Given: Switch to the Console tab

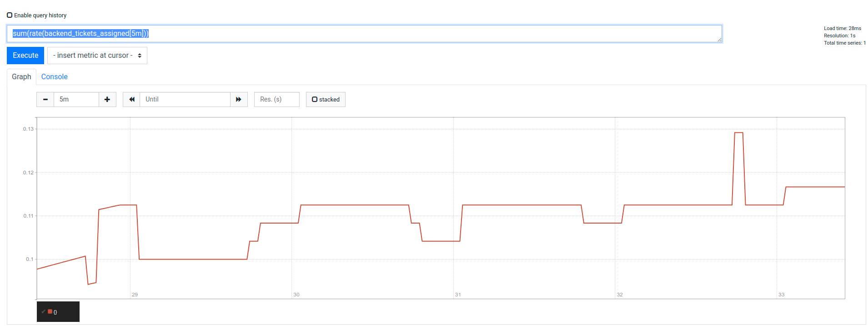Looking at the screenshot, I should tap(54, 77).
